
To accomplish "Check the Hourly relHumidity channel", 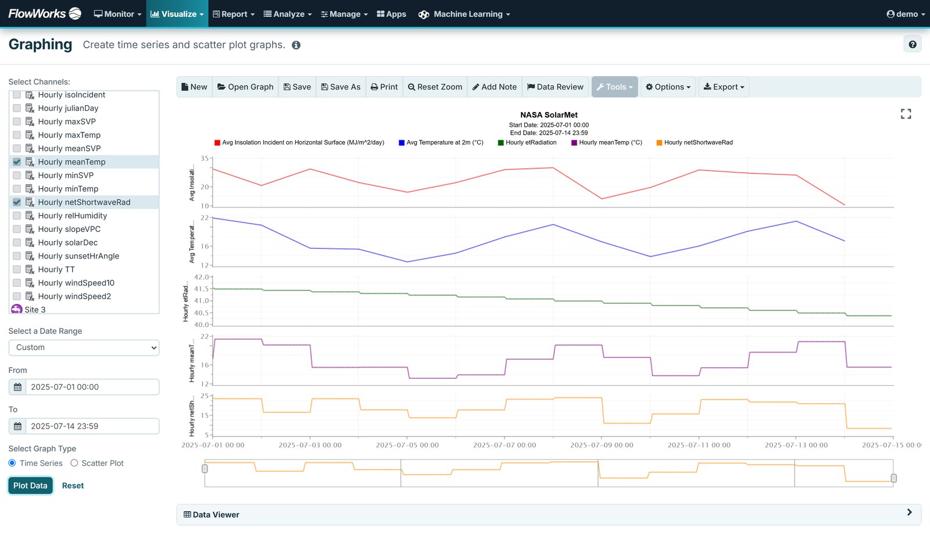I will 17,216.
